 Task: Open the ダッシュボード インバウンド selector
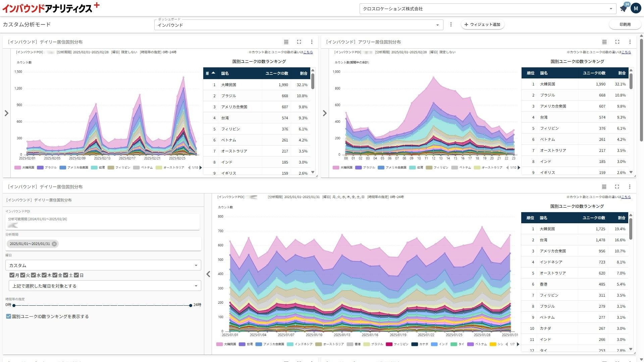point(298,25)
